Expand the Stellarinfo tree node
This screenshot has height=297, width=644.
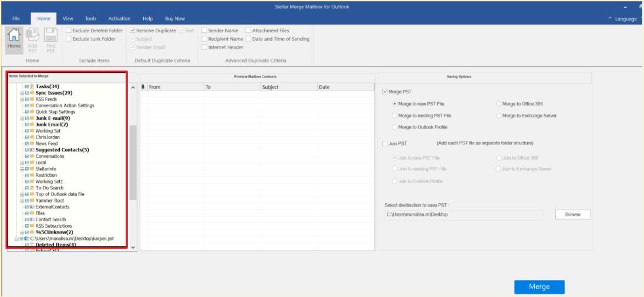point(22,169)
